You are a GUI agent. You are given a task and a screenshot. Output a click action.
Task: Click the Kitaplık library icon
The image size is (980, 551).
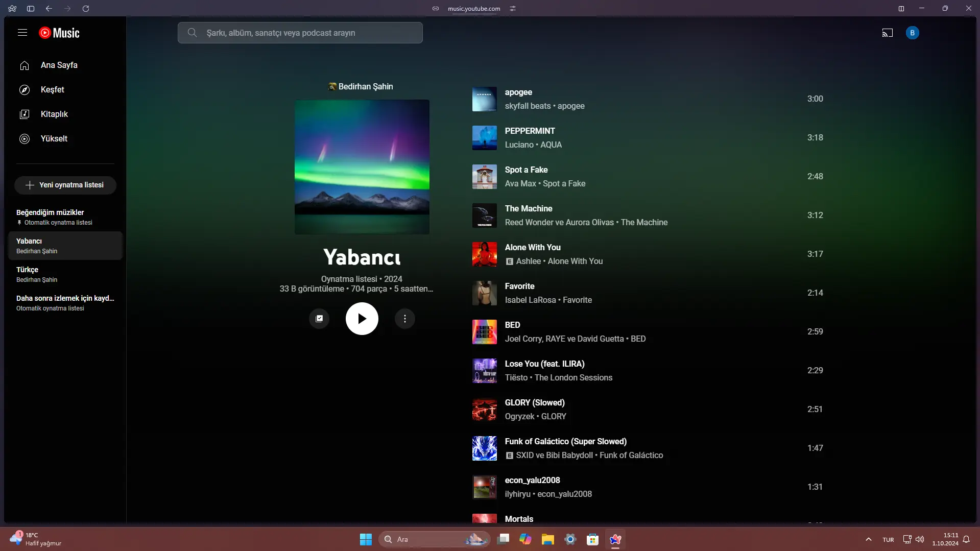pyautogui.click(x=25, y=114)
